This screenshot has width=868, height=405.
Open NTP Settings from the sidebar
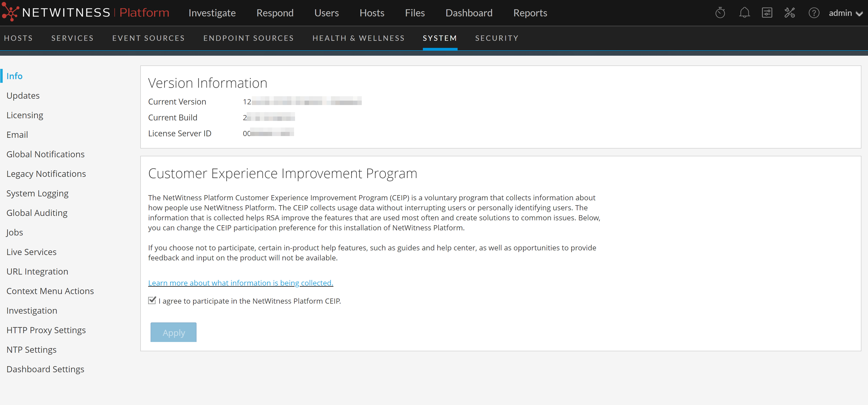(31, 350)
